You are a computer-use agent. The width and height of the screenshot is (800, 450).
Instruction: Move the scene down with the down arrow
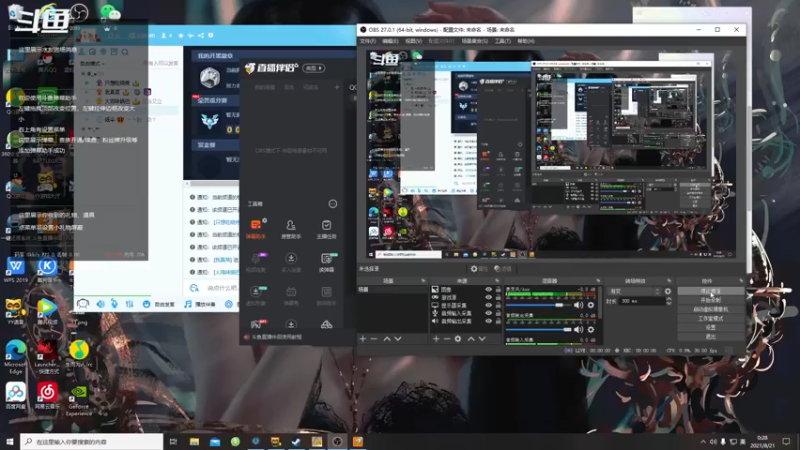tap(398, 339)
